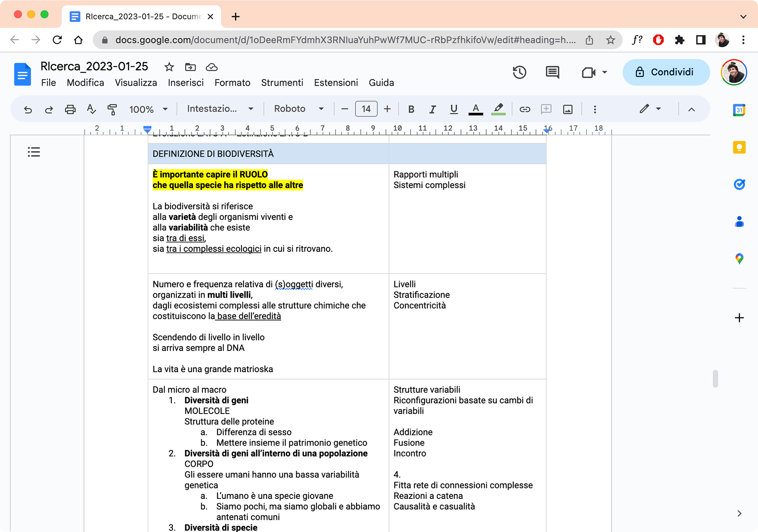Click the document title RIcerca_2023-01-25
Viewport: 758px width, 532px height.
pyautogui.click(x=94, y=66)
